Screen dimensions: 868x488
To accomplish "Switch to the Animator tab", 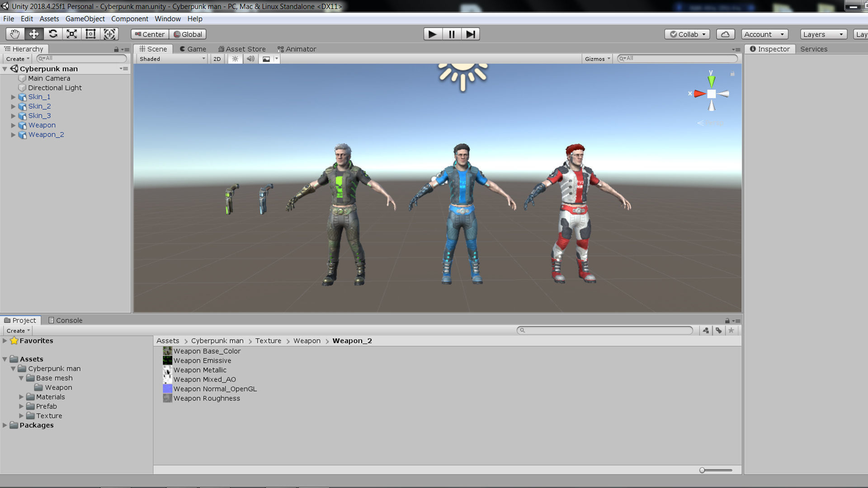I will point(297,49).
